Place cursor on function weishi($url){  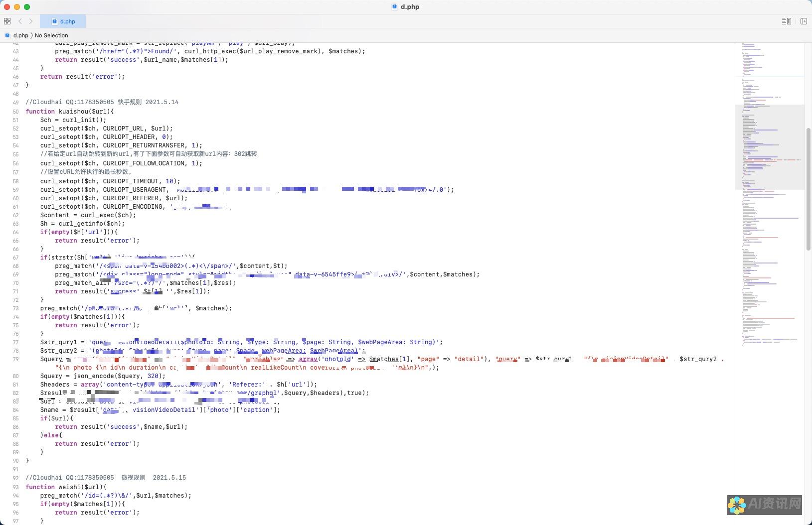(x=66, y=487)
